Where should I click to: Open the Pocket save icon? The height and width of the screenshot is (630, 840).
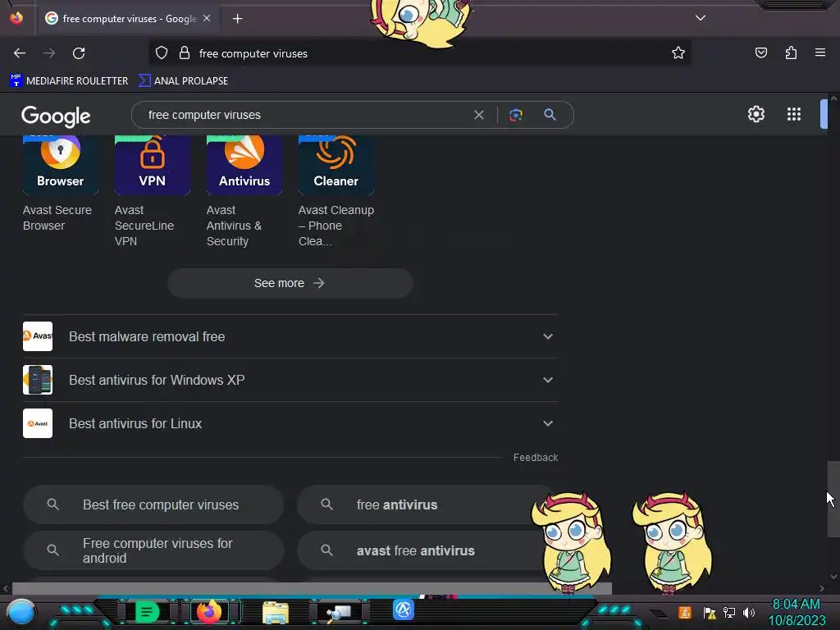pos(760,52)
